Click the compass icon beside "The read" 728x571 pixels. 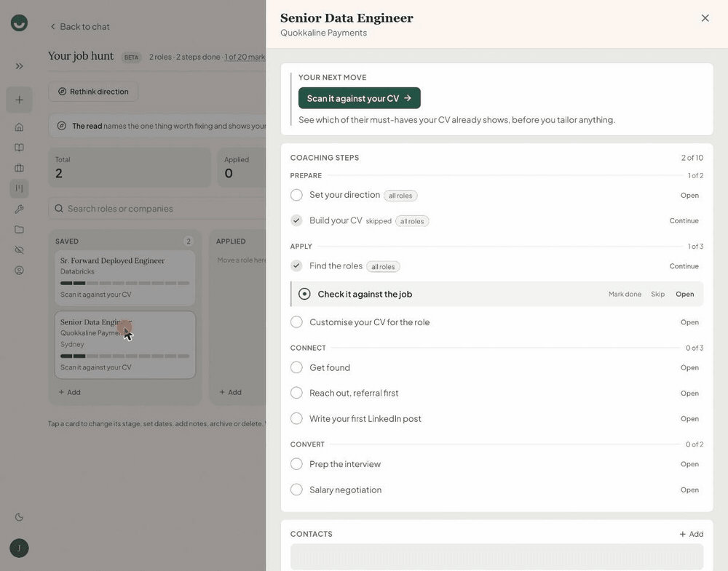click(61, 126)
